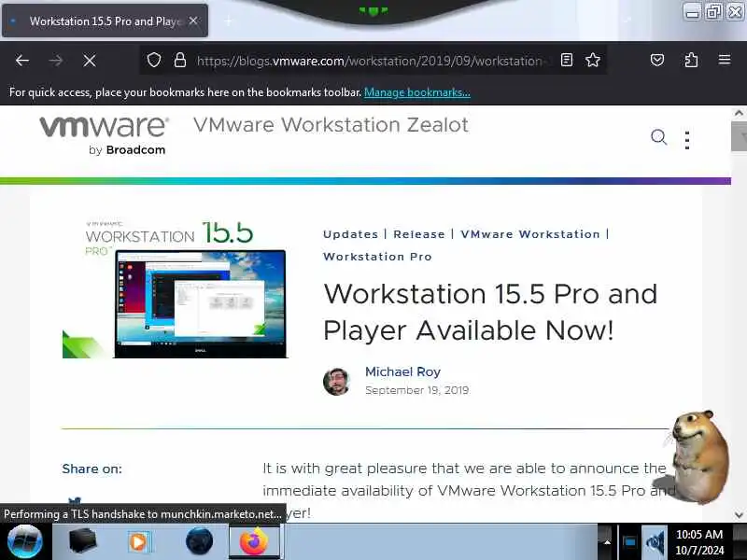Open the Release category link
The width and height of the screenshot is (747, 560).
[419, 234]
